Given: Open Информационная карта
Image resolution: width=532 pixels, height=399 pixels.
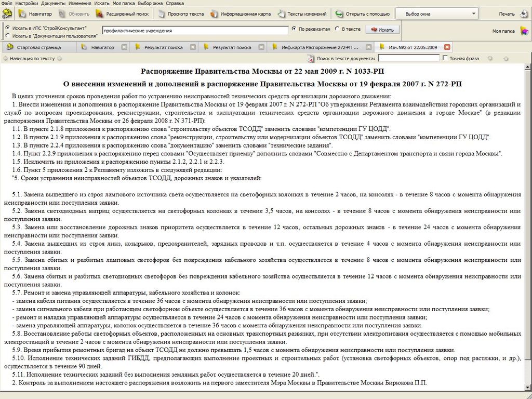Looking at the screenshot, I should [240, 14].
